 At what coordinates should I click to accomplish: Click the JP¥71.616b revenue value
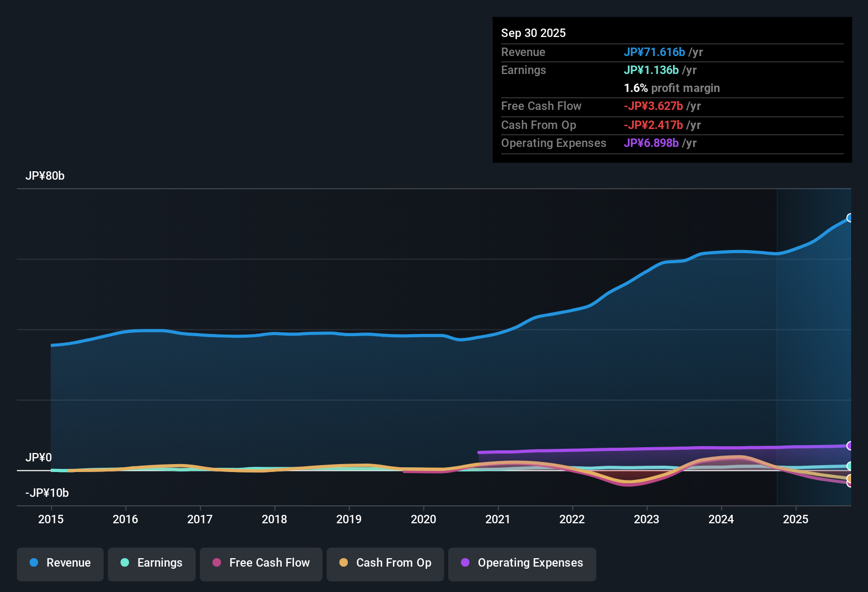pos(655,52)
